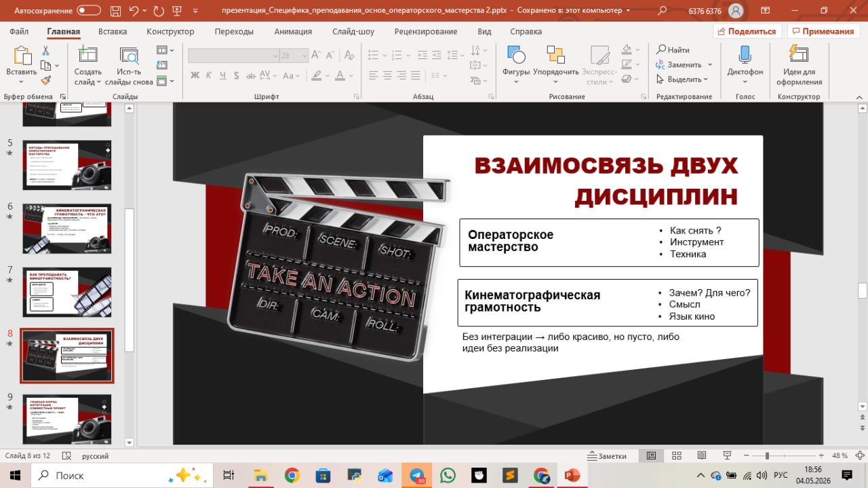Toggle Strikethrough formatting button
Screen dimensions: 868x488
point(251,75)
